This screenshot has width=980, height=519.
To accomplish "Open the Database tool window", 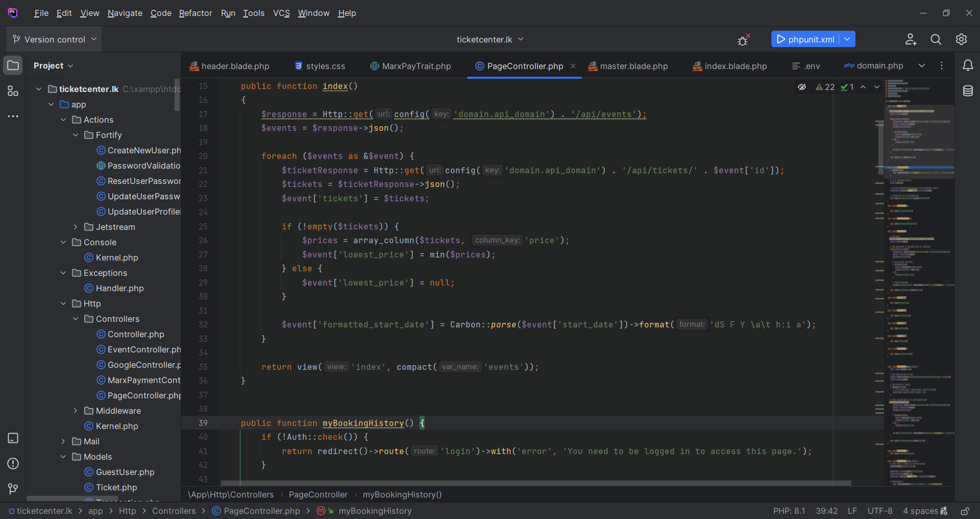I will tap(968, 91).
